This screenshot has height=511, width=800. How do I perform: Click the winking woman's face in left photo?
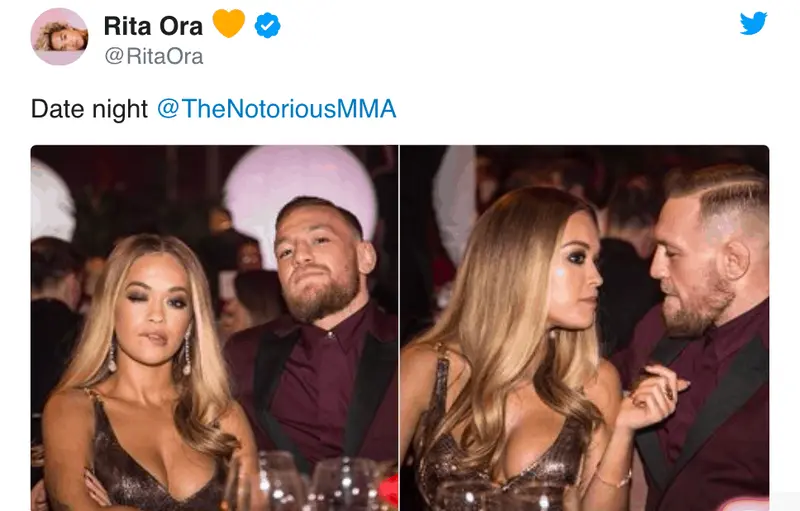tap(150, 295)
